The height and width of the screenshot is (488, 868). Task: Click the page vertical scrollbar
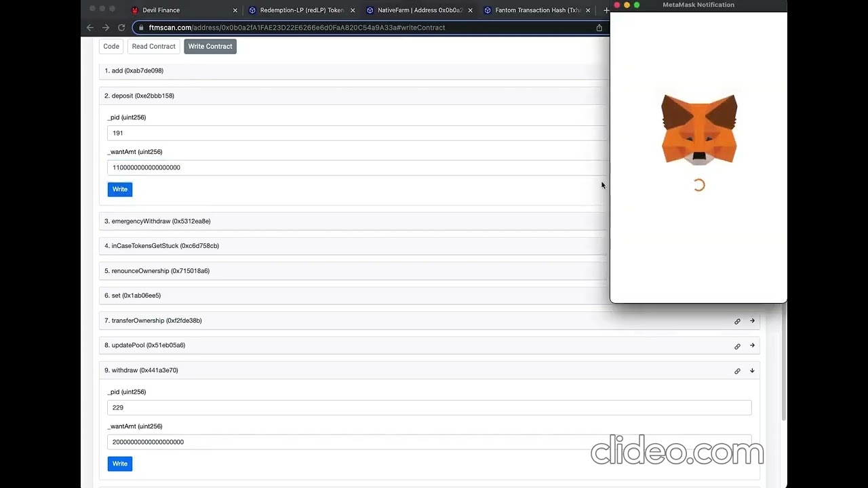tap(784, 363)
